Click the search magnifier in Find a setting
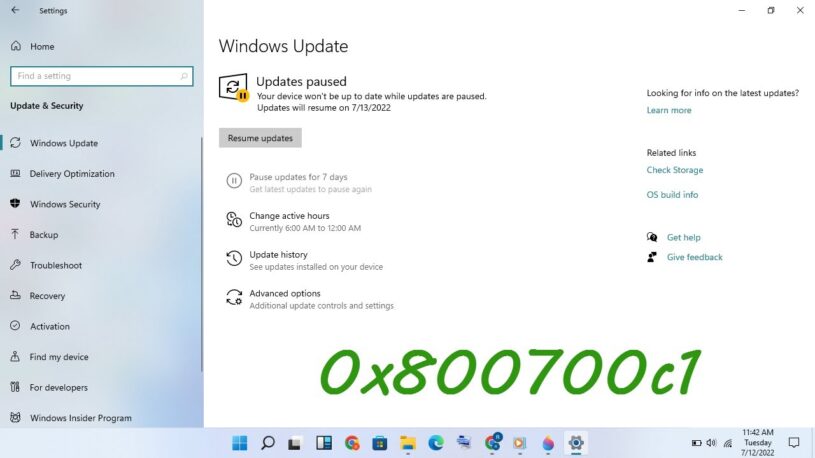This screenshot has width=815, height=458. tap(183, 76)
